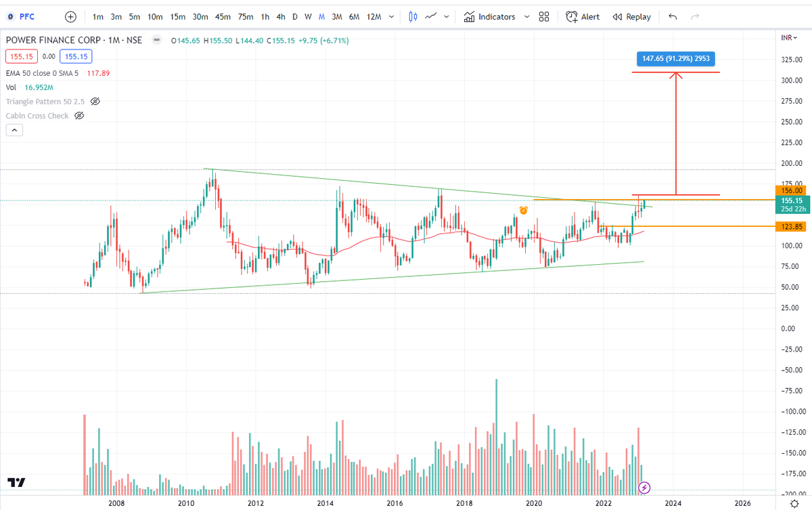The image size is (812, 510).
Task: Open the chart settings gear icon
Action: [x=793, y=503]
